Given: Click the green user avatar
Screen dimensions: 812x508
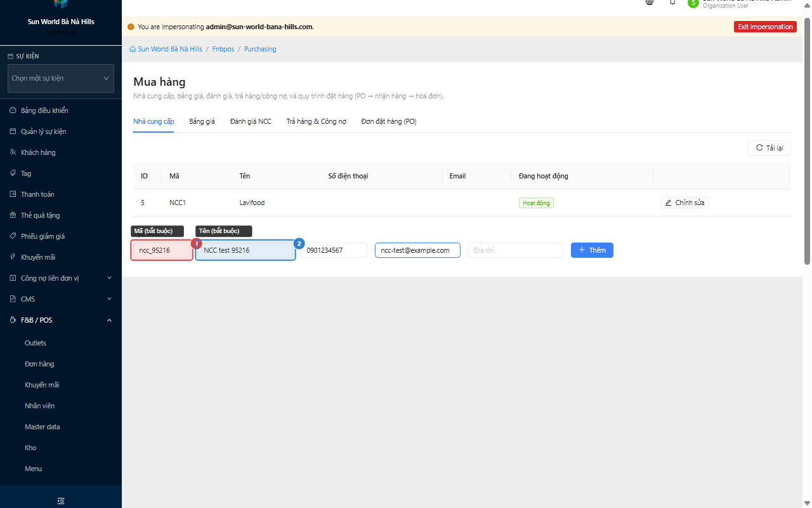Looking at the screenshot, I should 693,3.
